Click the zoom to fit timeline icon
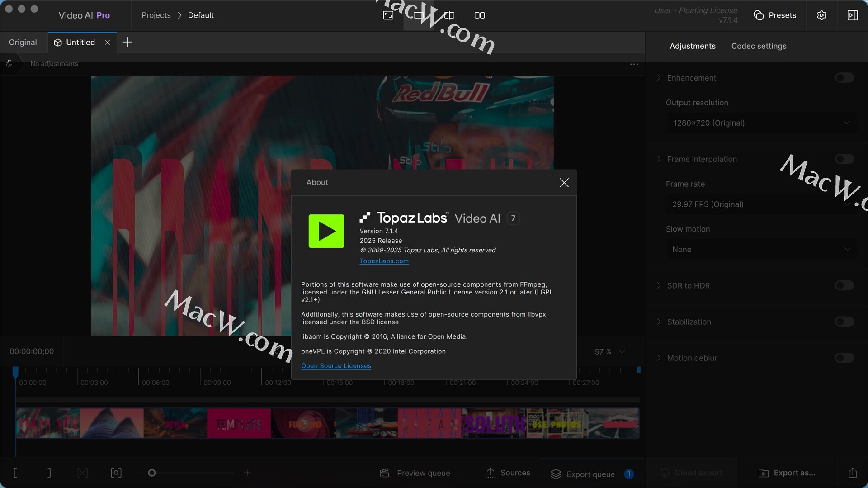The image size is (868, 488). pos(116,473)
